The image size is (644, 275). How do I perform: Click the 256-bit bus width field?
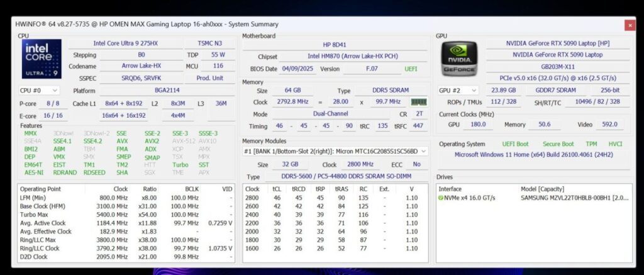coord(610,90)
